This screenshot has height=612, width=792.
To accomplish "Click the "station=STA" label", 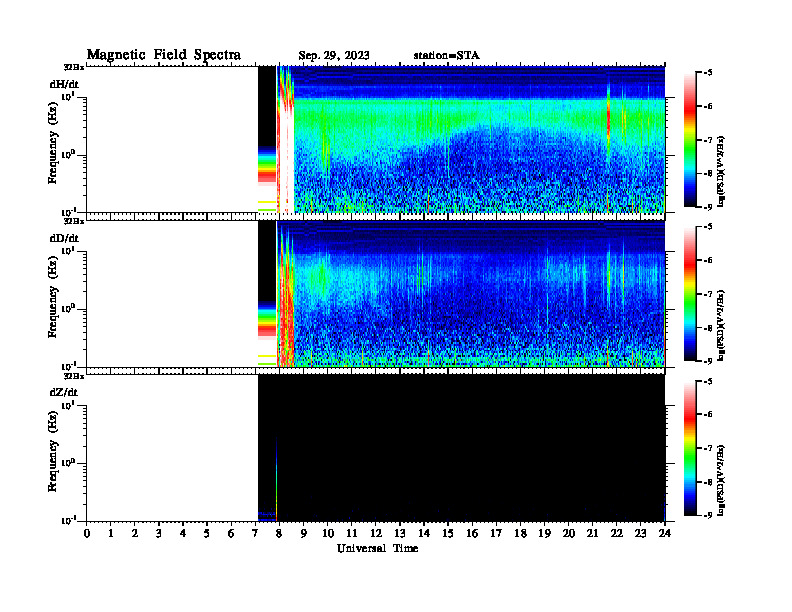I will tap(446, 56).
